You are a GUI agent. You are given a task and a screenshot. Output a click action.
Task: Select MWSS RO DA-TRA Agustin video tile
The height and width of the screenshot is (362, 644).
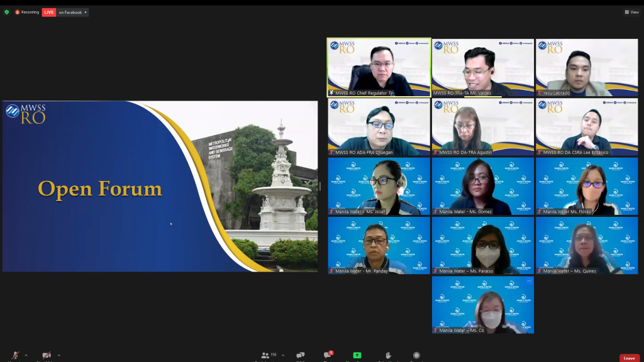(482, 127)
